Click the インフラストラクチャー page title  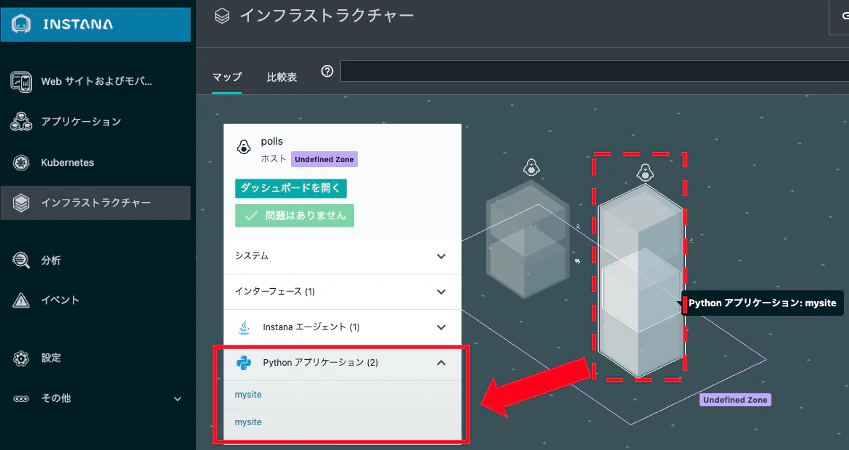point(326,15)
